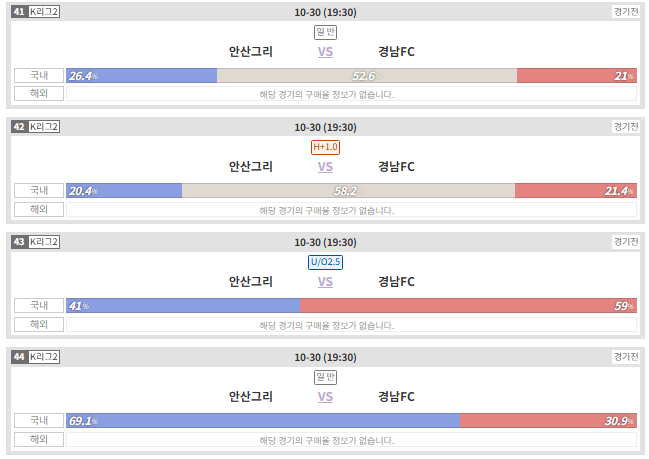The width and height of the screenshot is (649, 459).
Task: Click the 59% red bar segment
Action: coord(469,306)
